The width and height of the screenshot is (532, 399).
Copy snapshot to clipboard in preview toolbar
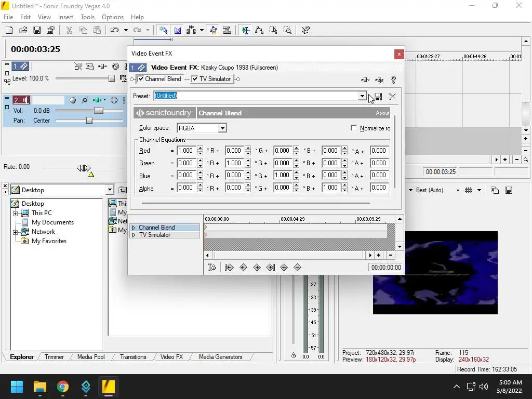[x=495, y=190]
